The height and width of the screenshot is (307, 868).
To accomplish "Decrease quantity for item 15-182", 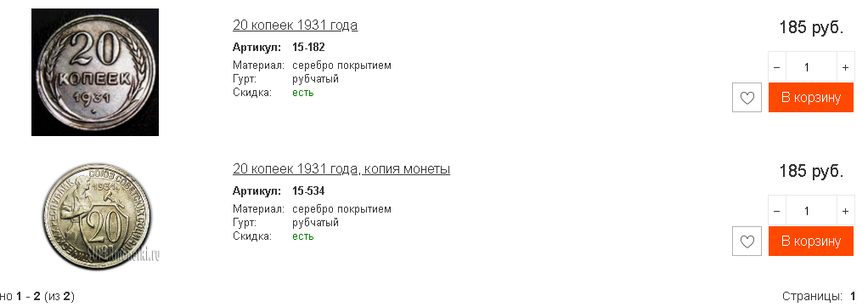I will (x=776, y=67).
